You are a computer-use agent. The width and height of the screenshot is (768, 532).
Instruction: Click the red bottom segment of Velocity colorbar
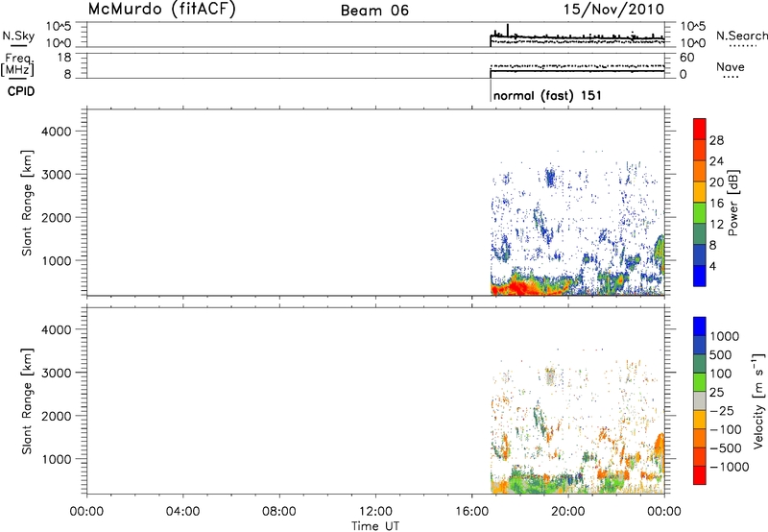[x=700, y=475]
